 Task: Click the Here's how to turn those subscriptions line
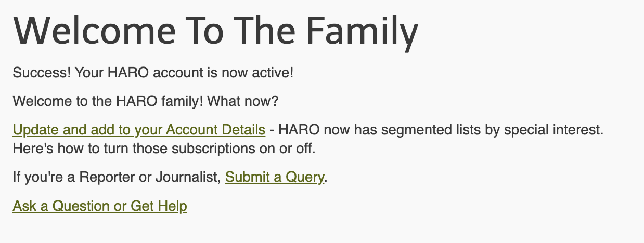pos(164,148)
